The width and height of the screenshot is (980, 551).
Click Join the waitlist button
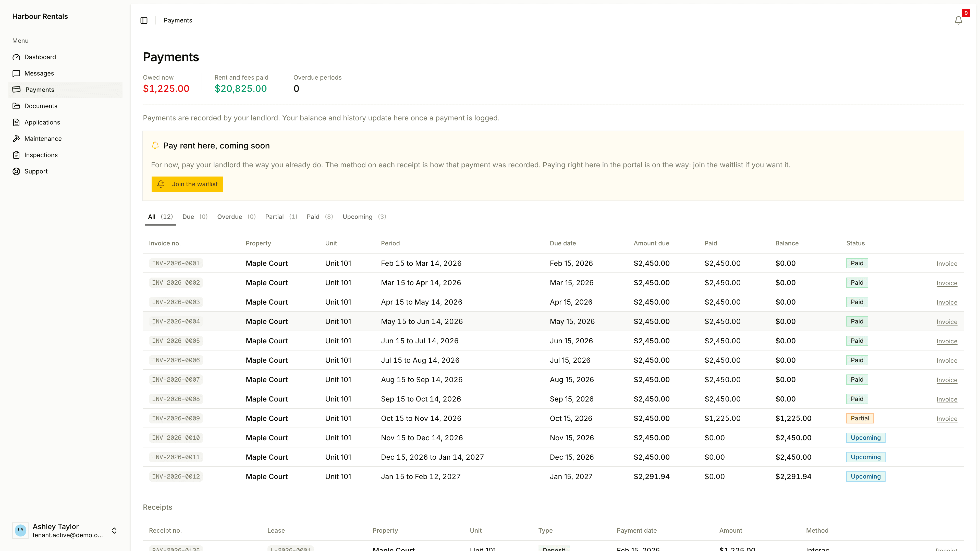[x=187, y=184]
